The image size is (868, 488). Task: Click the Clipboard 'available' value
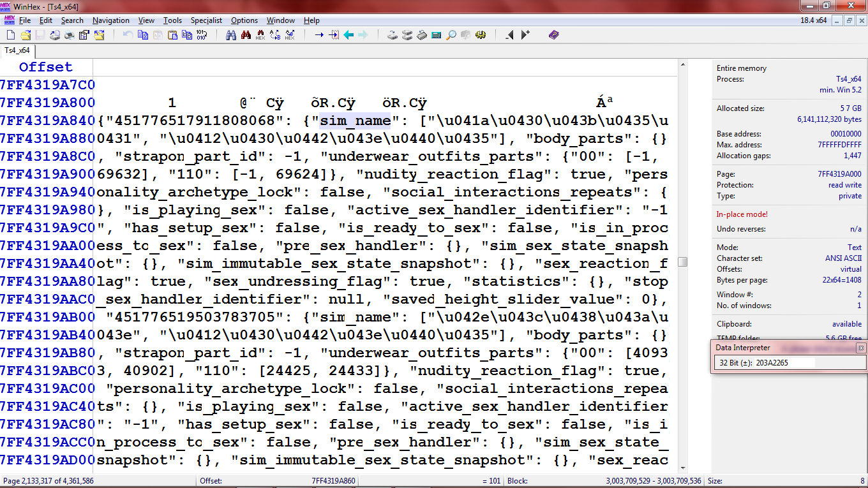pos(847,324)
